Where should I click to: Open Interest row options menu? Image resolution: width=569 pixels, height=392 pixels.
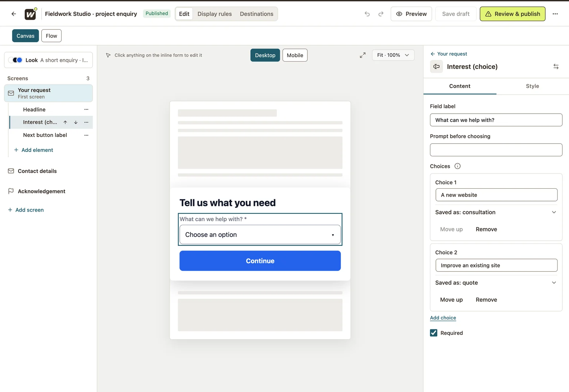[x=86, y=122]
